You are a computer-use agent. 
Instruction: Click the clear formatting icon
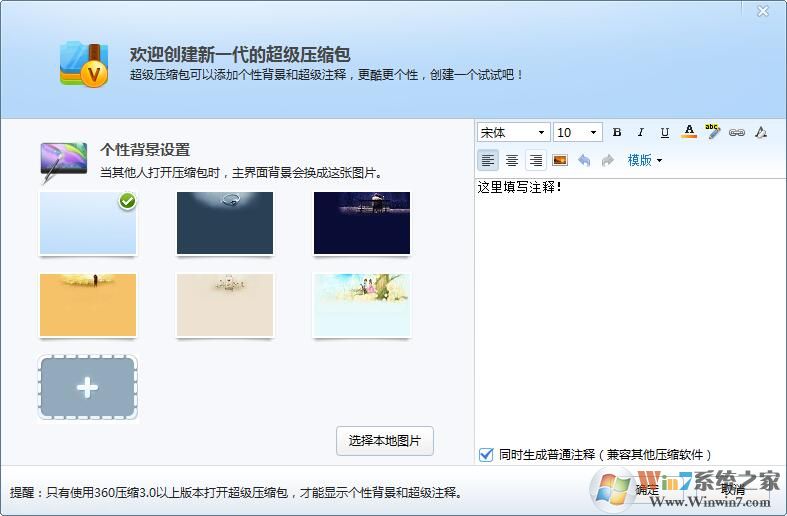[x=761, y=133]
